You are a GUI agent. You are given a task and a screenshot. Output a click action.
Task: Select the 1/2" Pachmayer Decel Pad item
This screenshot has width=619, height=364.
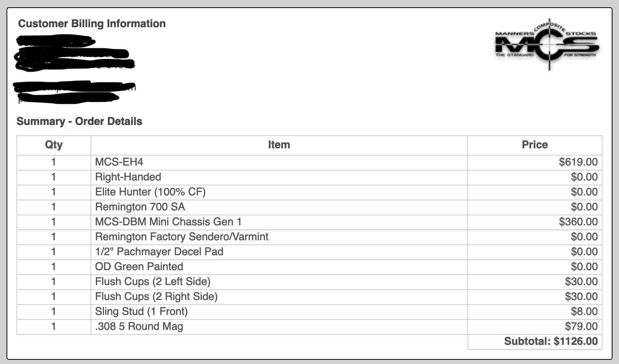159,252
